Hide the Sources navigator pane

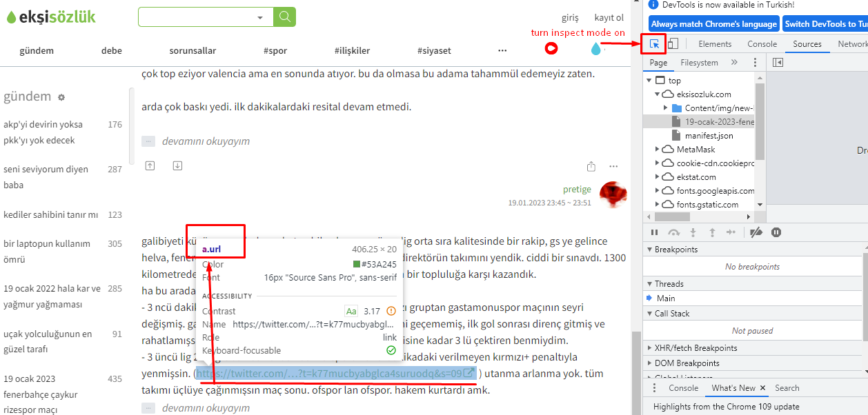tap(778, 63)
